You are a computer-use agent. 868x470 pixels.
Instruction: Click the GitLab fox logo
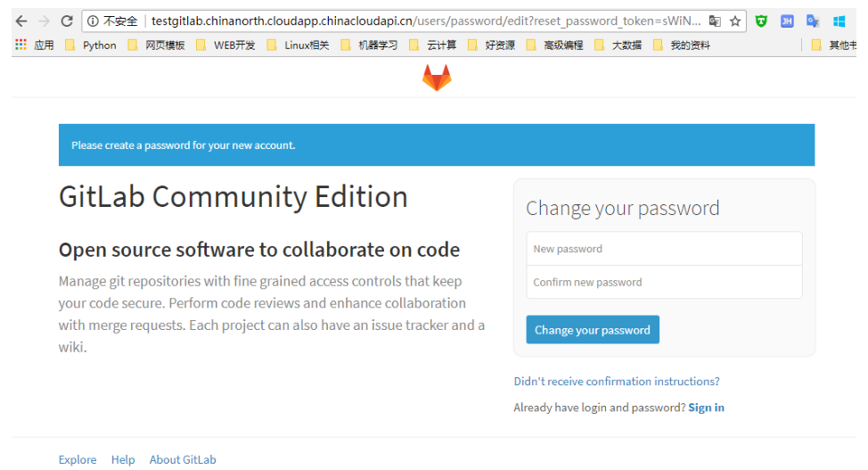[437, 78]
